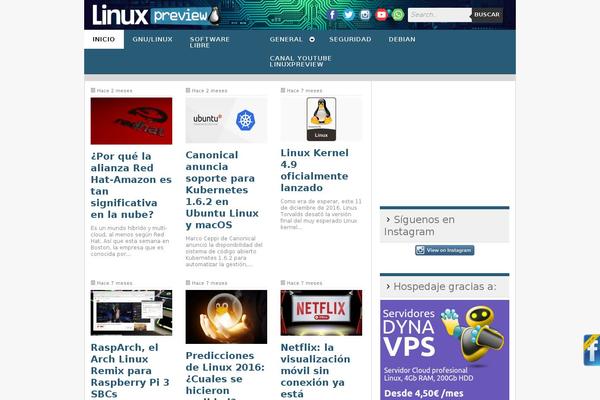
Task: Open the Linux penguin Kernel thumbnail
Action: coord(321,119)
